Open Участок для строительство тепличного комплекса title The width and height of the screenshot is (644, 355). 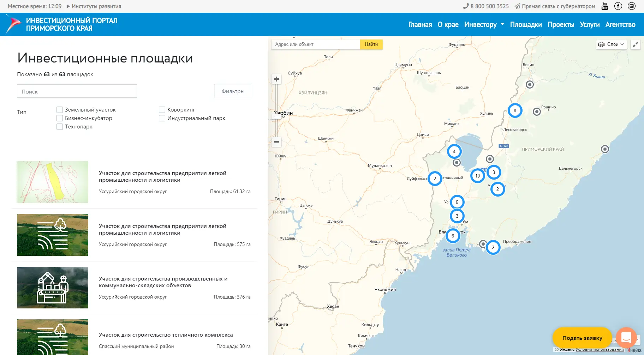(x=166, y=335)
